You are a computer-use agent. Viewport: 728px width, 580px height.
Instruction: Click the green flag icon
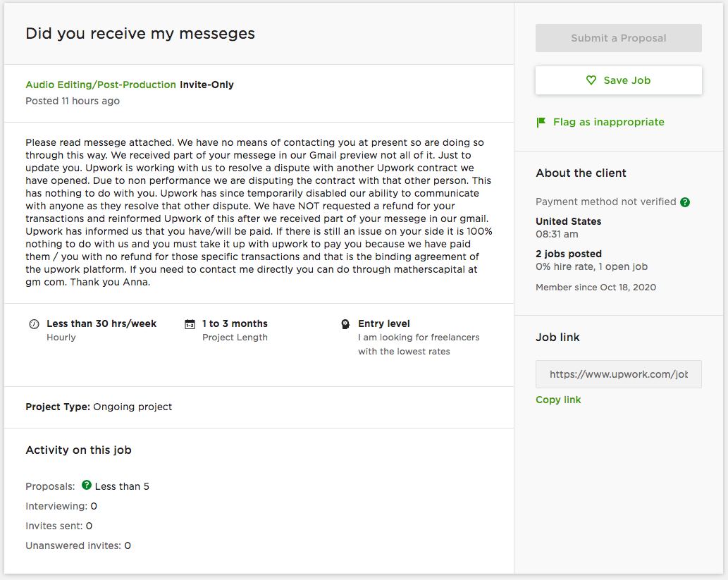click(x=541, y=122)
